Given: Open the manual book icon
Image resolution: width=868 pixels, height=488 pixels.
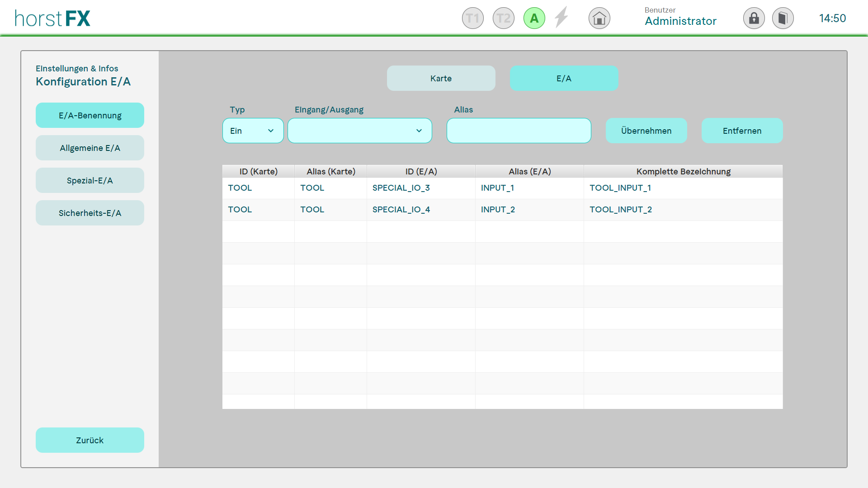Looking at the screenshot, I should [783, 19].
